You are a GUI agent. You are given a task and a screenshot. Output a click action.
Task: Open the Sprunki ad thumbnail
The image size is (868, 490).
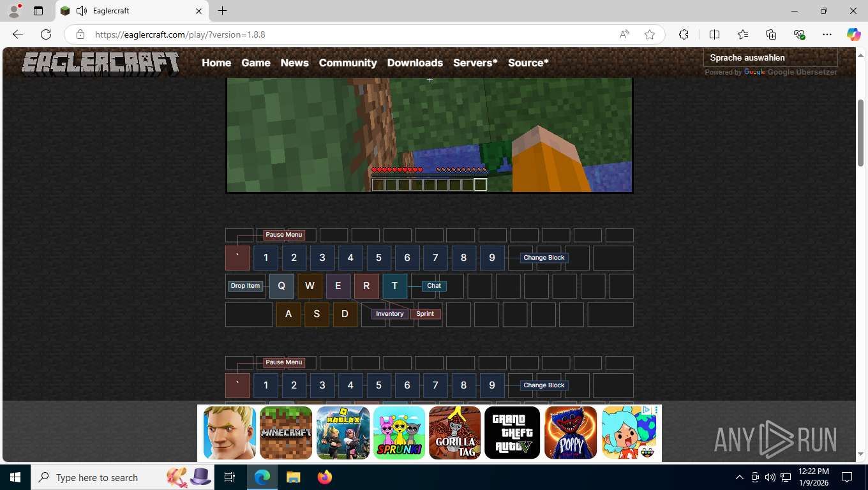click(x=400, y=433)
